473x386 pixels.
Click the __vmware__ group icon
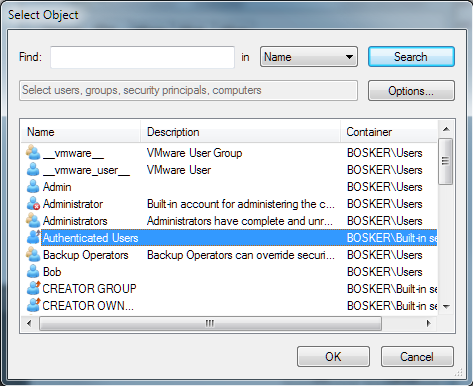33,153
